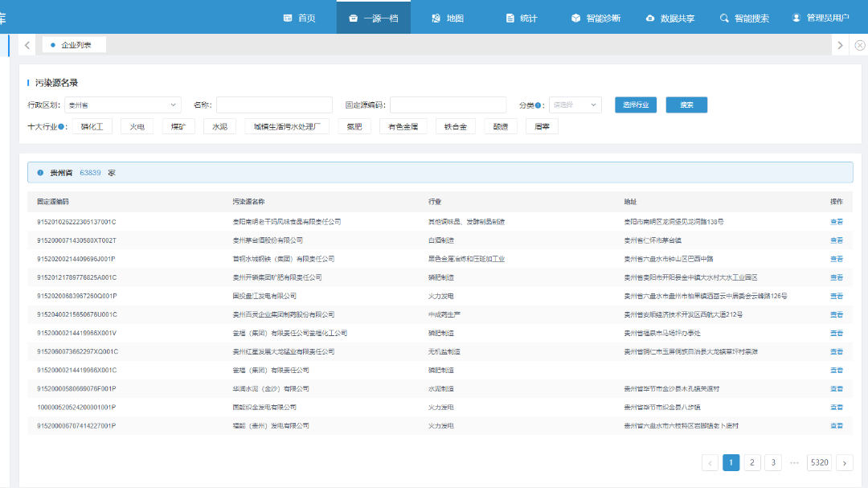The image size is (868, 488).
Task: Apply the 屠宰 industry filter
Action: click(542, 126)
